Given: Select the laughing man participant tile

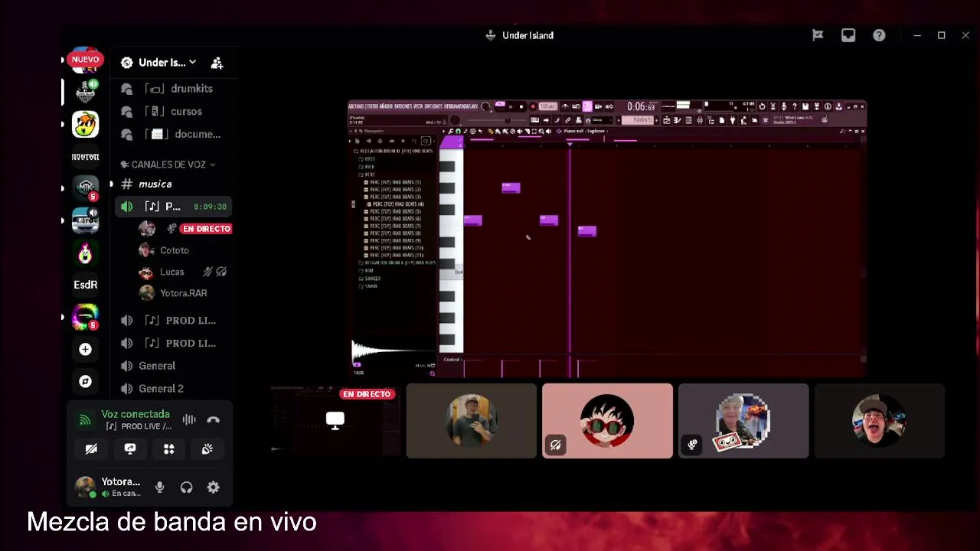Looking at the screenshot, I should [x=880, y=421].
